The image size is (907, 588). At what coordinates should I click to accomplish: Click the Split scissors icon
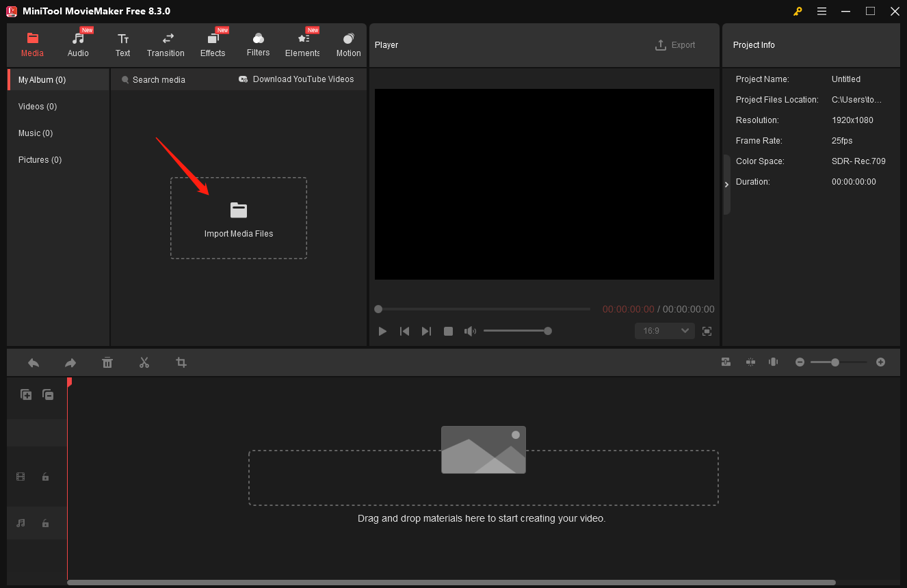[144, 362]
